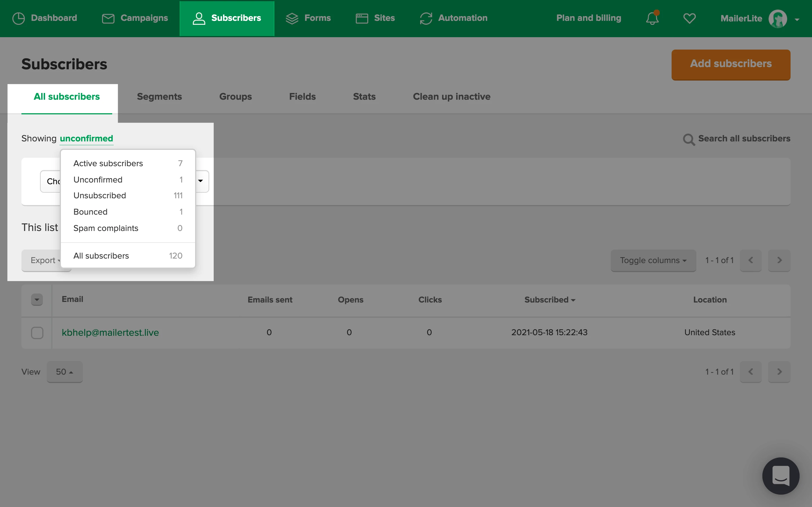Viewport: 812px width, 507px height.
Task: Switch to the Segments tab
Action: (159, 97)
